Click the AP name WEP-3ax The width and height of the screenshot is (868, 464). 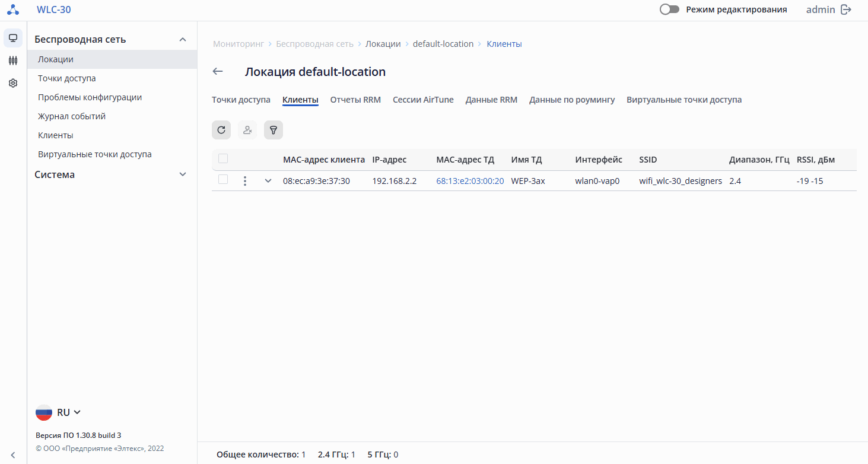[x=528, y=181]
